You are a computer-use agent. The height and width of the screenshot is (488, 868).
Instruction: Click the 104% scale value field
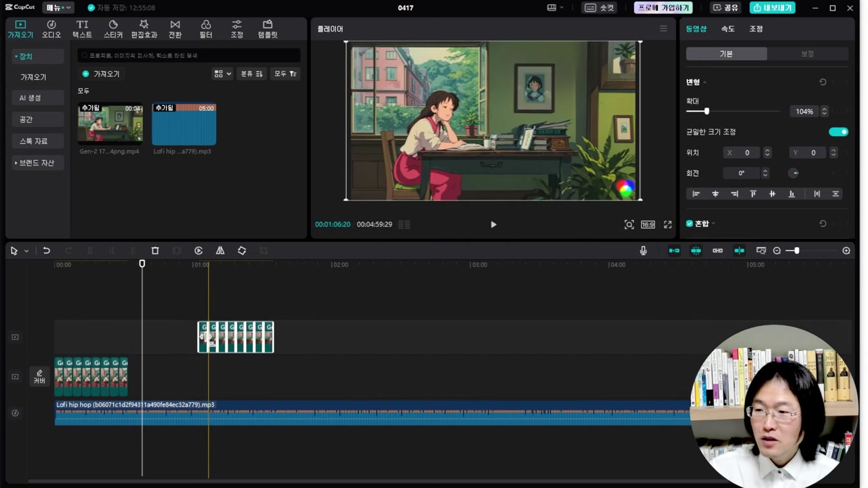[x=804, y=112]
